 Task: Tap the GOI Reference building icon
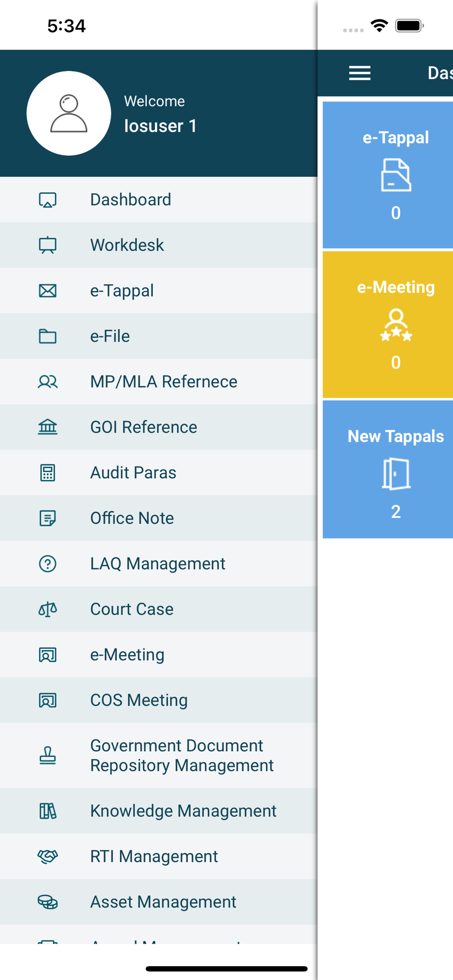tap(48, 427)
